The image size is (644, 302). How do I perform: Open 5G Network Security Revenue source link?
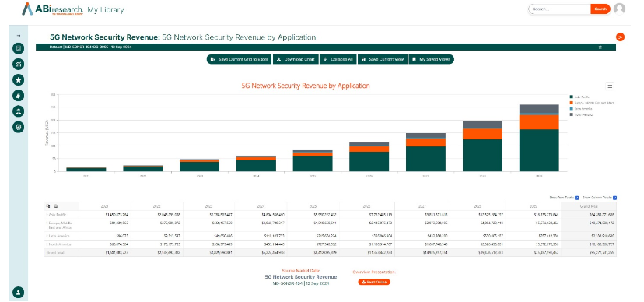click(301, 277)
